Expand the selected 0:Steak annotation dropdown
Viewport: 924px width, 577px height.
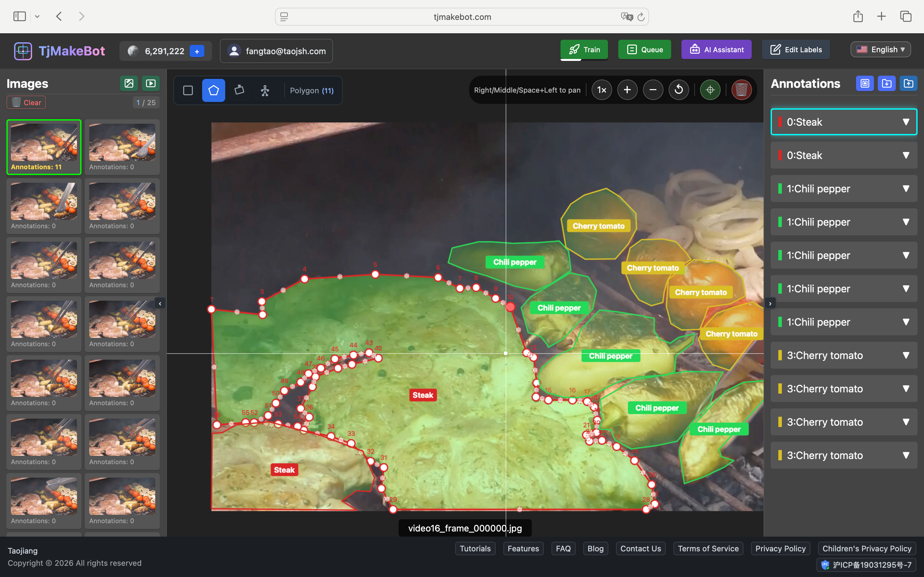point(906,122)
